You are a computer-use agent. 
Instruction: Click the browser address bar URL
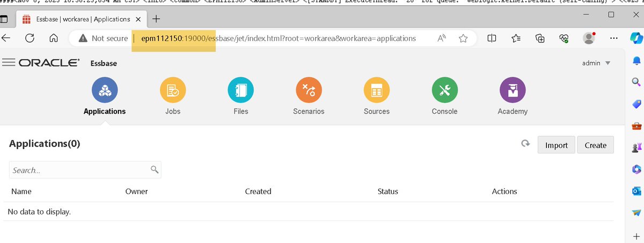point(279,39)
